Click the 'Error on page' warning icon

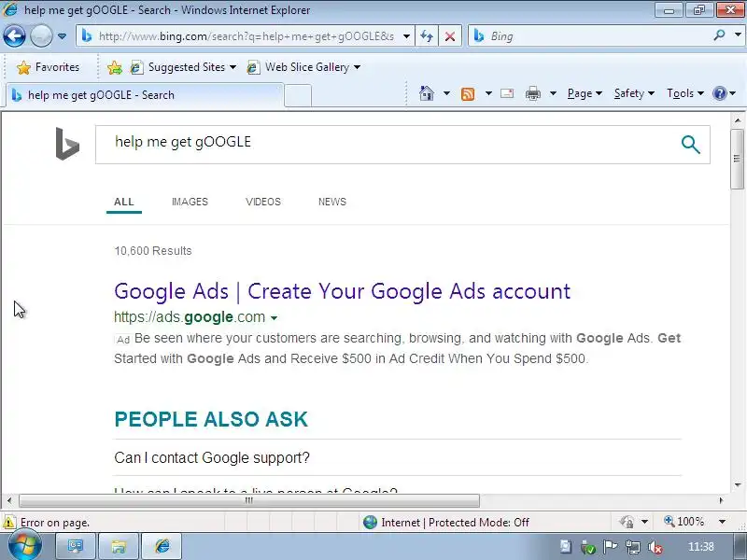coord(8,523)
